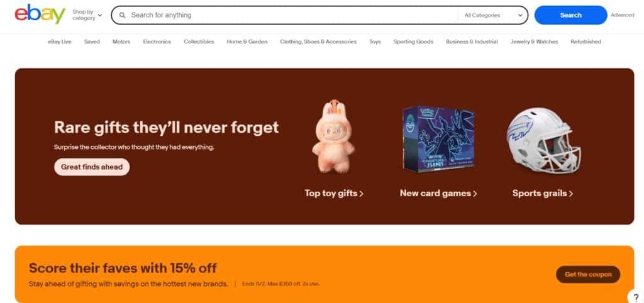Viewport: 644px width, 303px height.
Task: Open New card games chevron link
Action: pyautogui.click(x=438, y=194)
